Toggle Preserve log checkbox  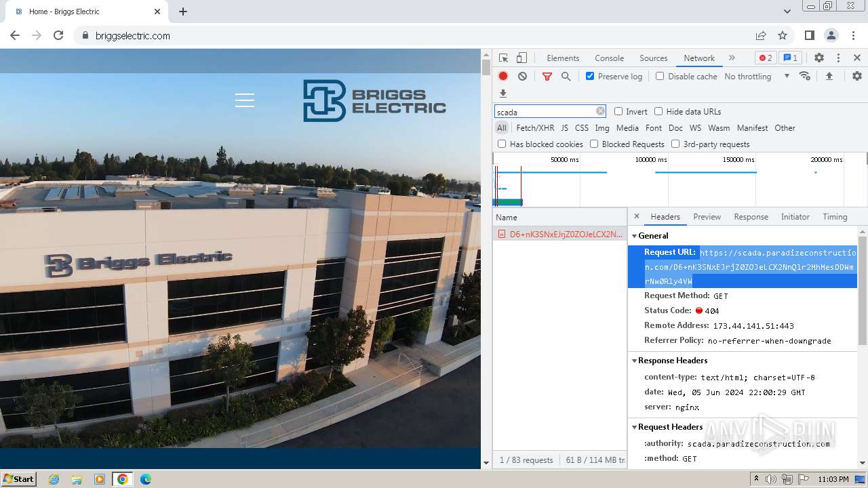[x=590, y=76]
